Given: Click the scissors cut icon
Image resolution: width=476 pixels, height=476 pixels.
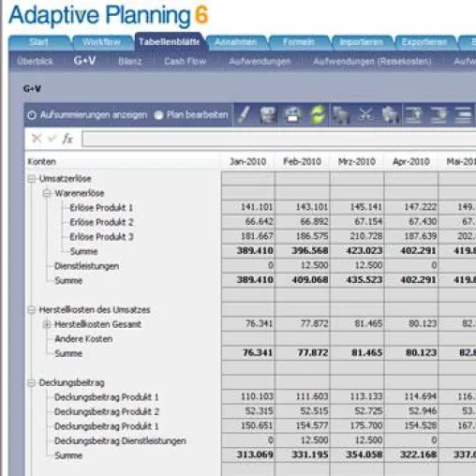Looking at the screenshot, I should coord(365,115).
